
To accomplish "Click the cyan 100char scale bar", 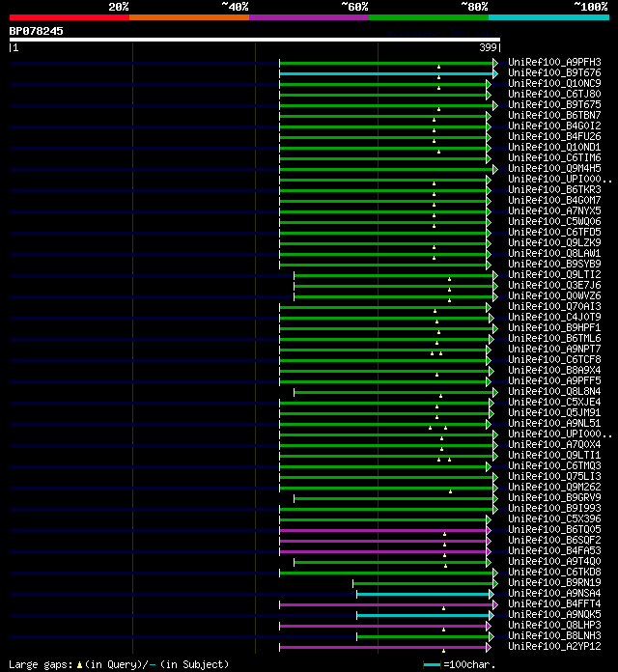I will pos(432,664).
